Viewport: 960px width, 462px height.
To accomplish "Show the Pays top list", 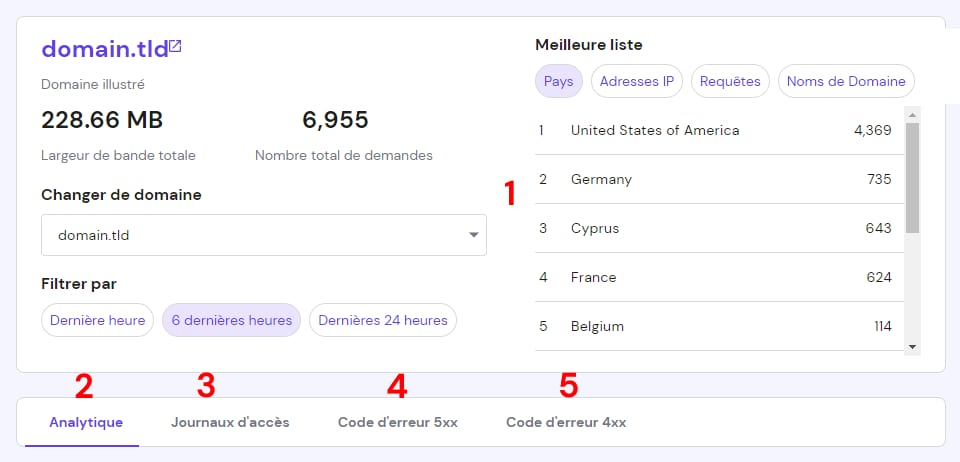I will [x=558, y=81].
